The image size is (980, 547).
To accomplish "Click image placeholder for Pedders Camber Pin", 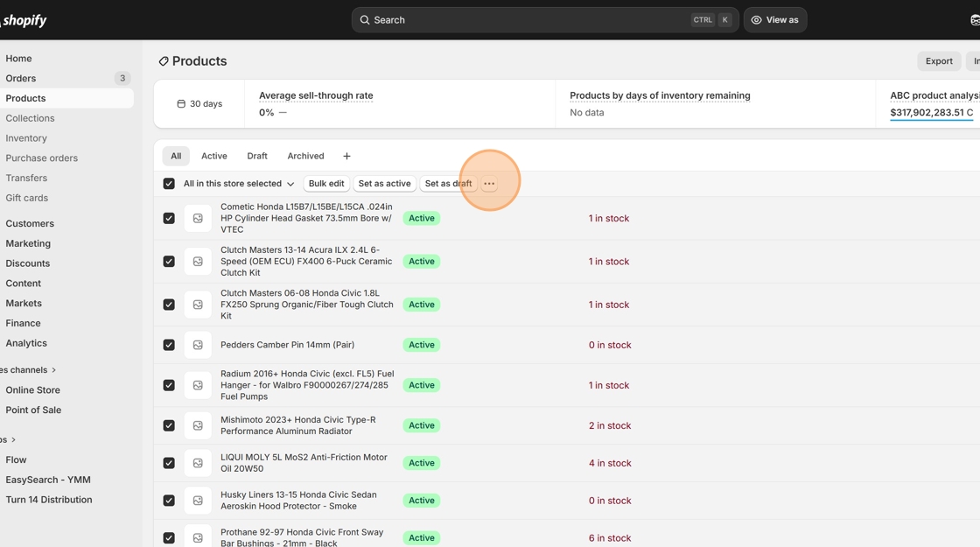I will [x=198, y=345].
